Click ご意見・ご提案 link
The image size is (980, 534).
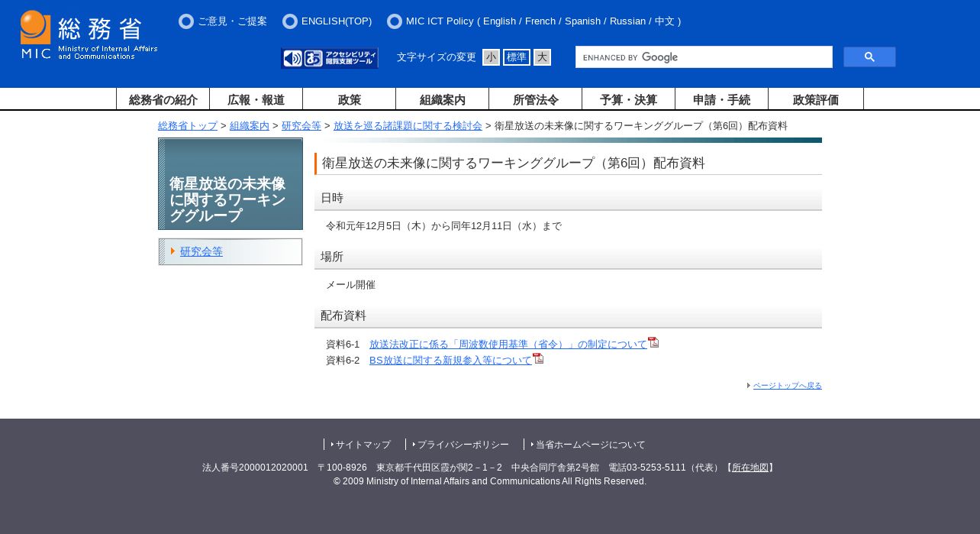232,21
